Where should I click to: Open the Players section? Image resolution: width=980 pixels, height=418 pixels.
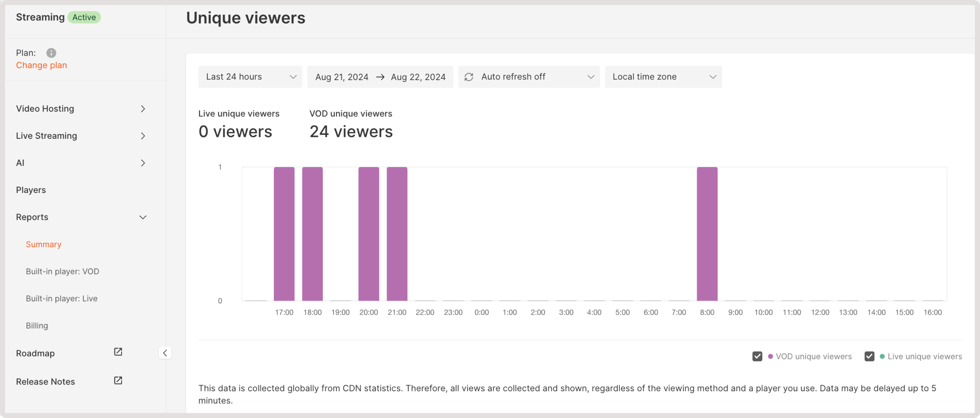[x=31, y=190]
